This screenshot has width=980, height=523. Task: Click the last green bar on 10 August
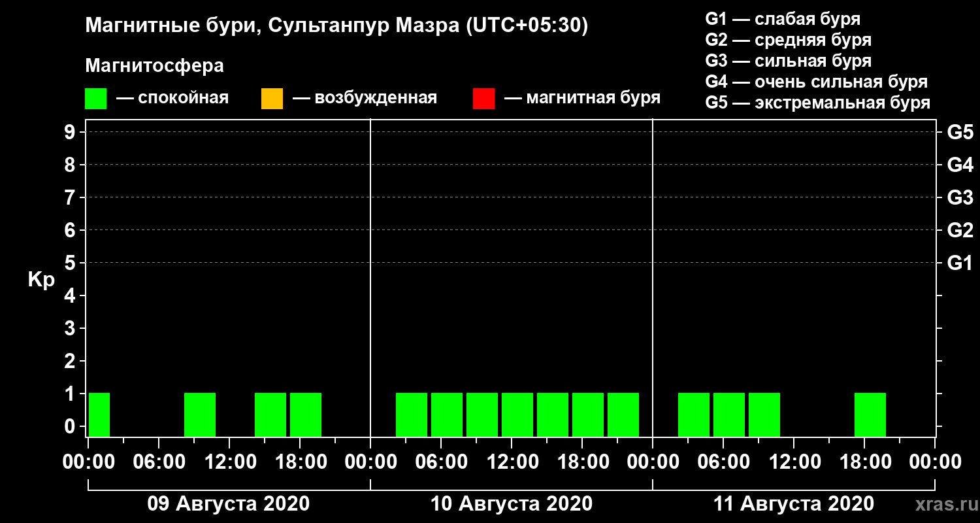(x=623, y=414)
